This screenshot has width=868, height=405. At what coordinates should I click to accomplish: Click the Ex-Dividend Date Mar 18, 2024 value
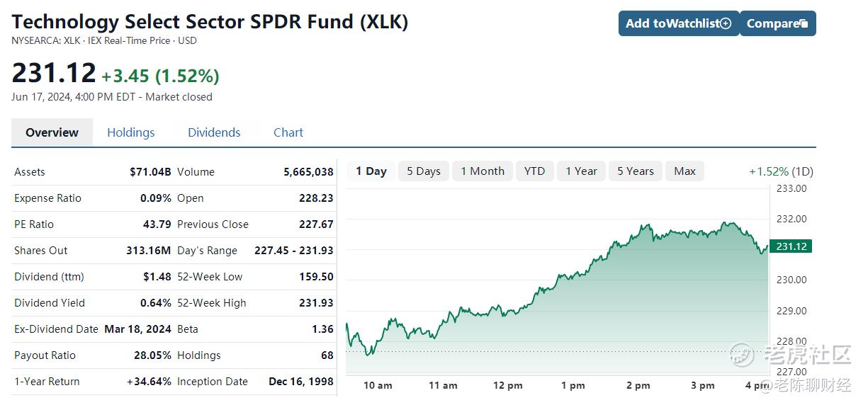click(x=137, y=329)
